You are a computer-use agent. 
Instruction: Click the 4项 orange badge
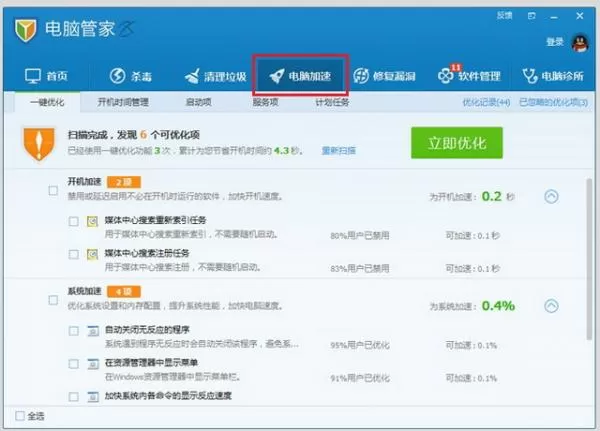pos(124,292)
